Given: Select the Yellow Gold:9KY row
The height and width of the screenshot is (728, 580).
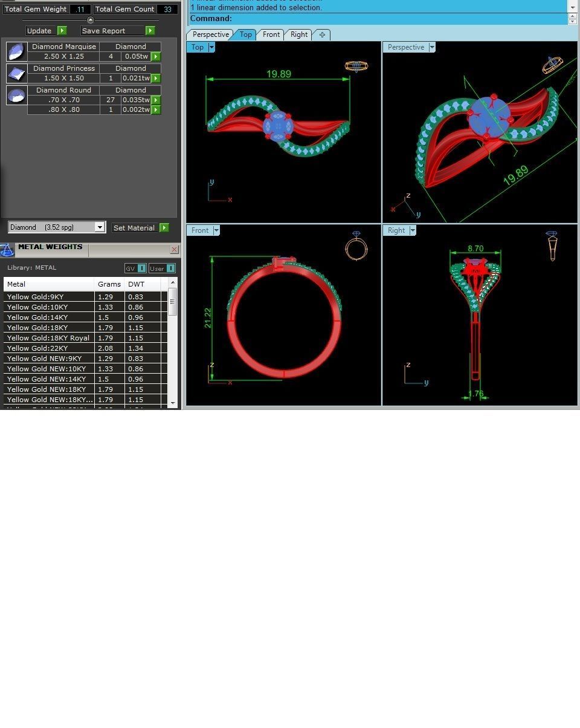Looking at the screenshot, I should tap(85, 297).
